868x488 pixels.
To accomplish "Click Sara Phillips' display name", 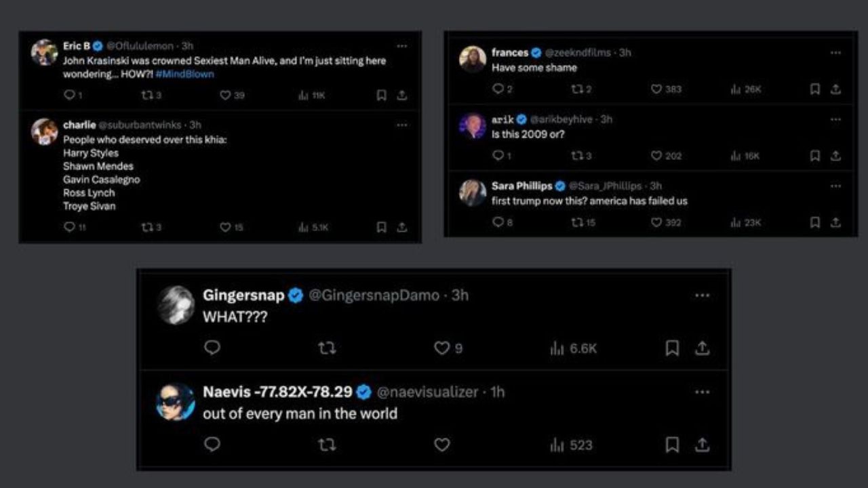I will tap(521, 186).
